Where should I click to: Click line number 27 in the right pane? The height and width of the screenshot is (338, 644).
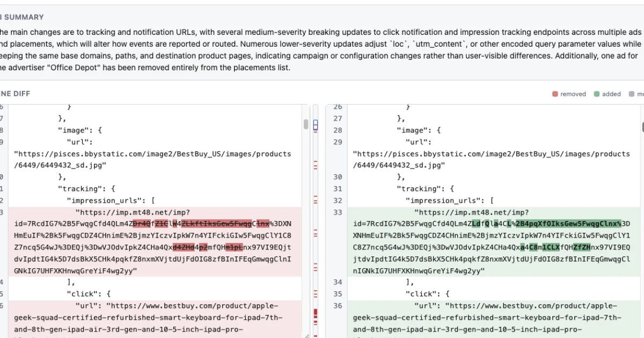click(338, 118)
